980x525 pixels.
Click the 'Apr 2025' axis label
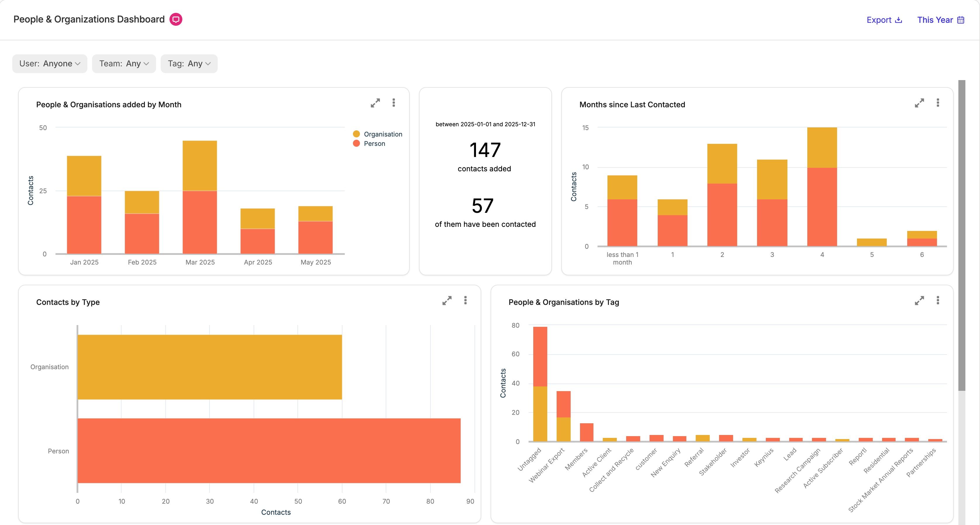258,262
